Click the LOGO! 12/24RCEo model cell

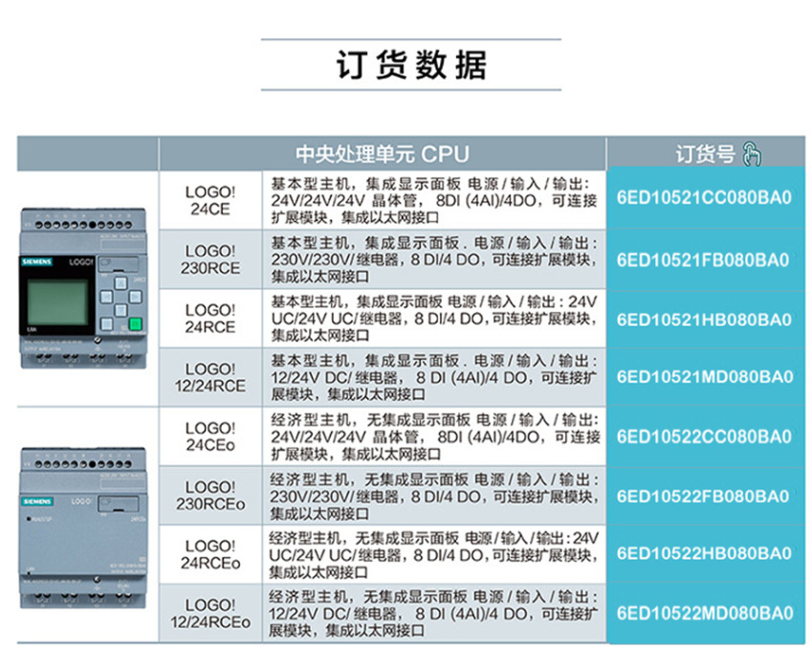(x=210, y=614)
